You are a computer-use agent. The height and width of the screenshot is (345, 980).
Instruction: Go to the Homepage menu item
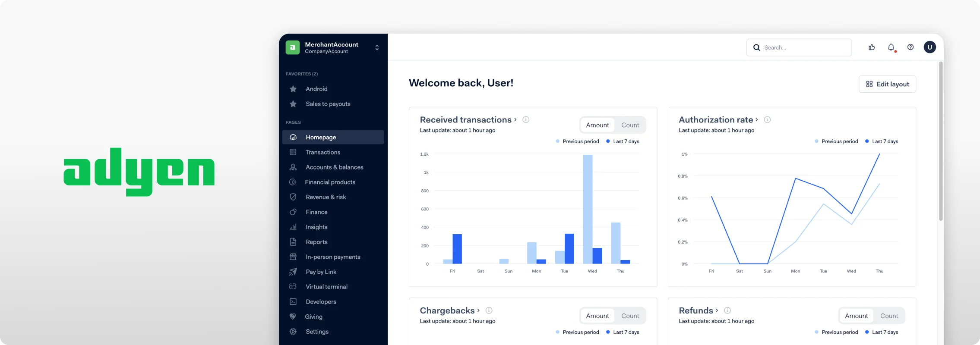(x=333, y=137)
